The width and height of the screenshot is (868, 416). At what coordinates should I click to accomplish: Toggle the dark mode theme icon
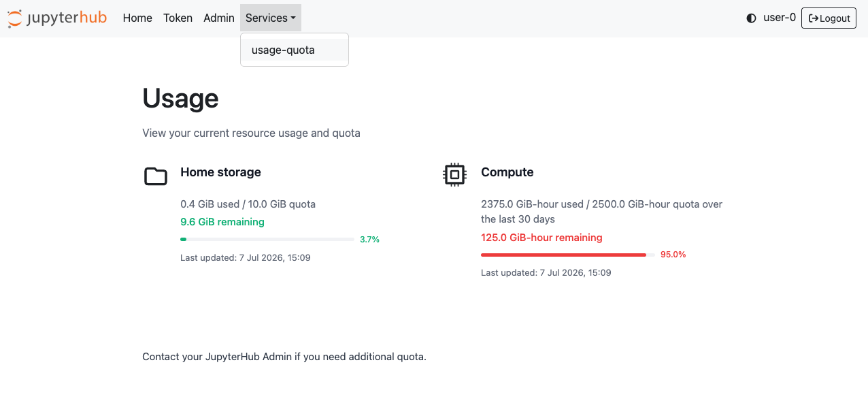point(751,18)
